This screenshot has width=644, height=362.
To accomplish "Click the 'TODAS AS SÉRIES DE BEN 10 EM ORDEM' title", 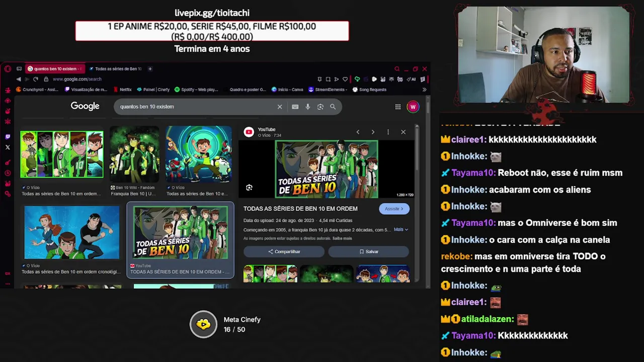I will click(x=300, y=209).
